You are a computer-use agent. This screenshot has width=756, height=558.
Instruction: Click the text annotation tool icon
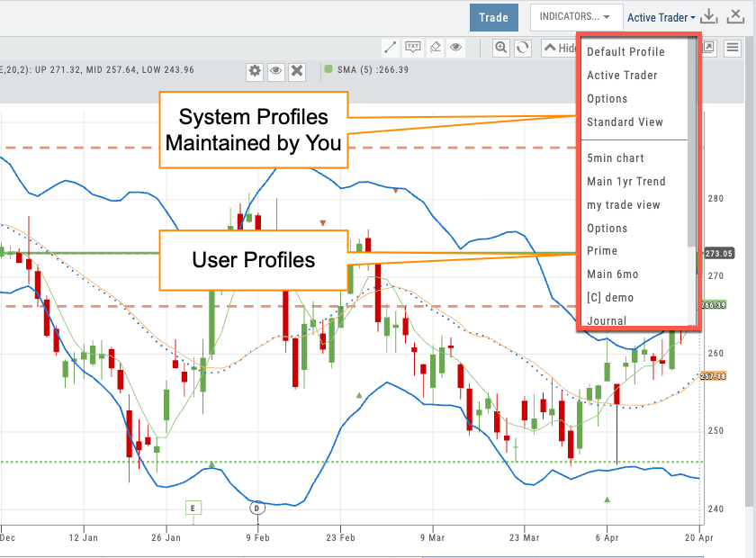click(x=413, y=48)
